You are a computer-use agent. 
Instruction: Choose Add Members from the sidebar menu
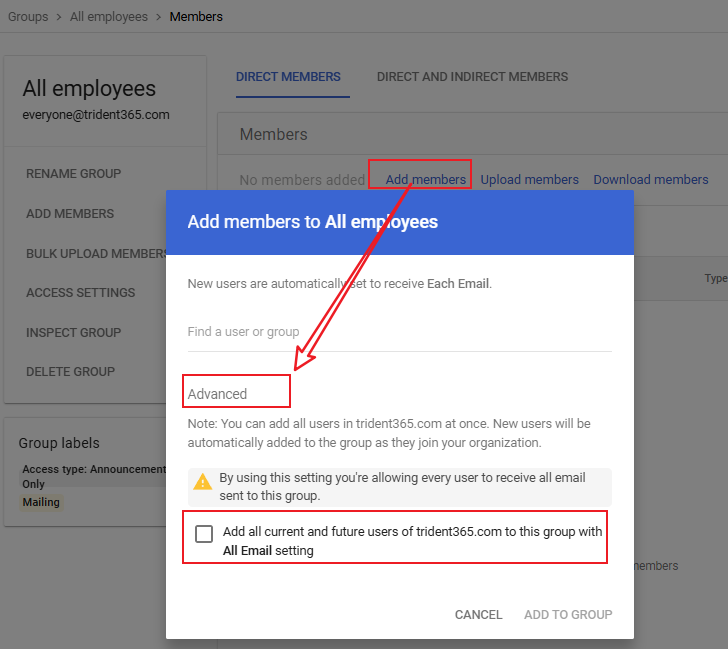[70, 214]
